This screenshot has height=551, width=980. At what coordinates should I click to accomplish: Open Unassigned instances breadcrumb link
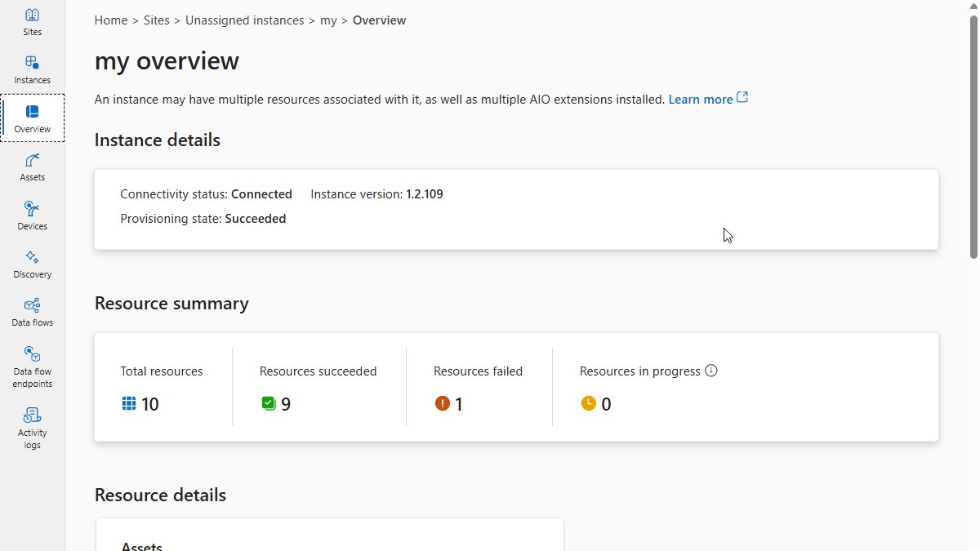245,20
